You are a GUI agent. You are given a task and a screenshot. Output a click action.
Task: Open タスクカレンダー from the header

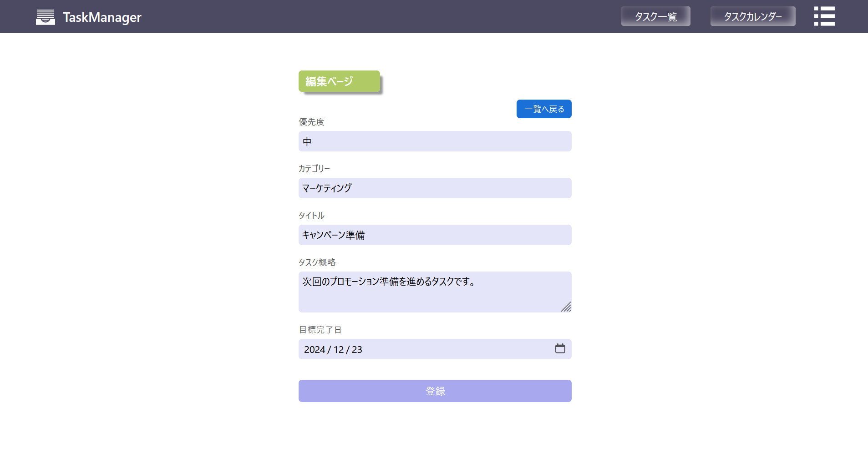point(752,16)
